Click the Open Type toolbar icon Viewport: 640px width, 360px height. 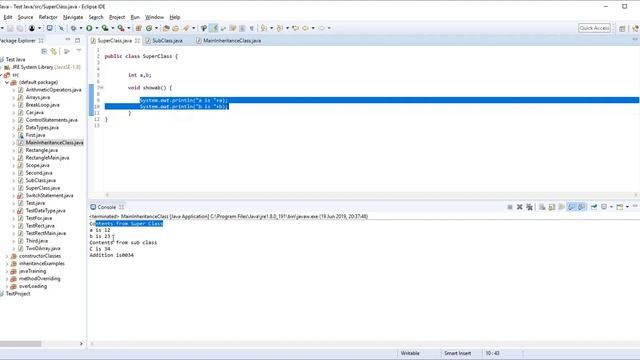(166, 28)
